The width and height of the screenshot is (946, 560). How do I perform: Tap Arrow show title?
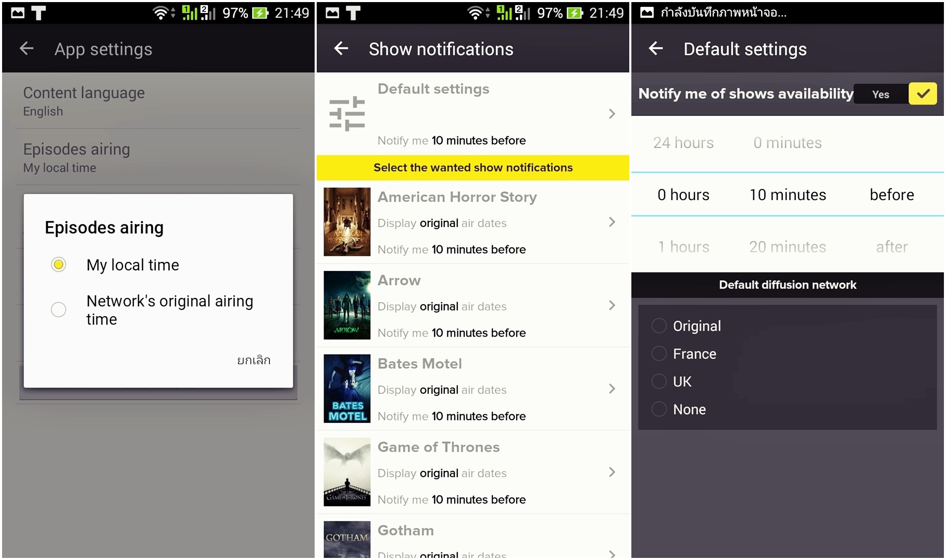pos(399,280)
